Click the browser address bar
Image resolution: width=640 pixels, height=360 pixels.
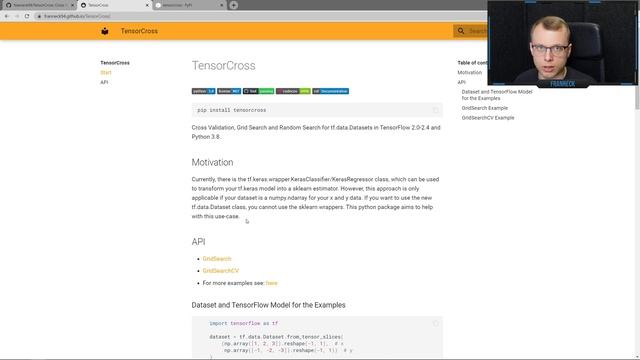261,16
